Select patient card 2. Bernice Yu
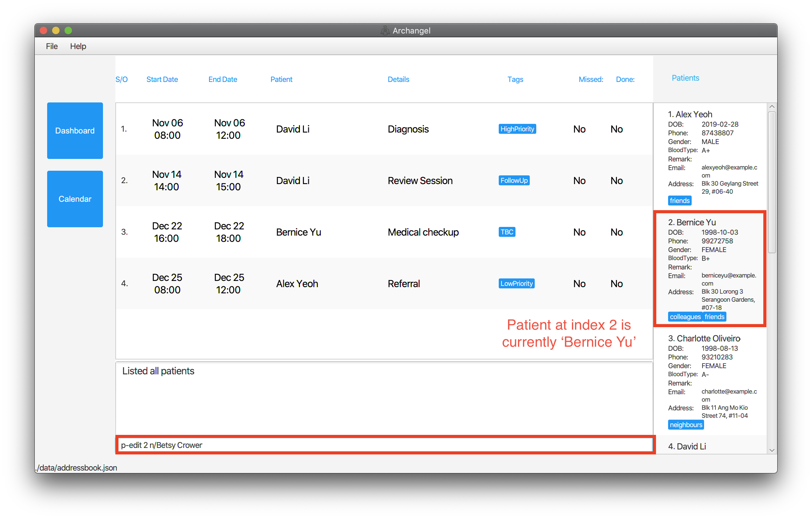This screenshot has width=812, height=519. pos(711,269)
